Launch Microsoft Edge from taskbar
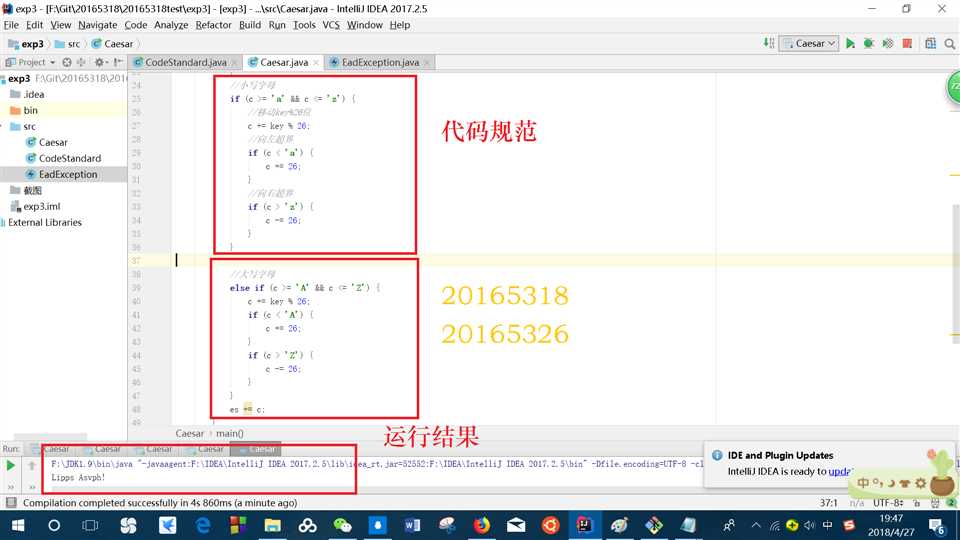 pyautogui.click(x=203, y=525)
